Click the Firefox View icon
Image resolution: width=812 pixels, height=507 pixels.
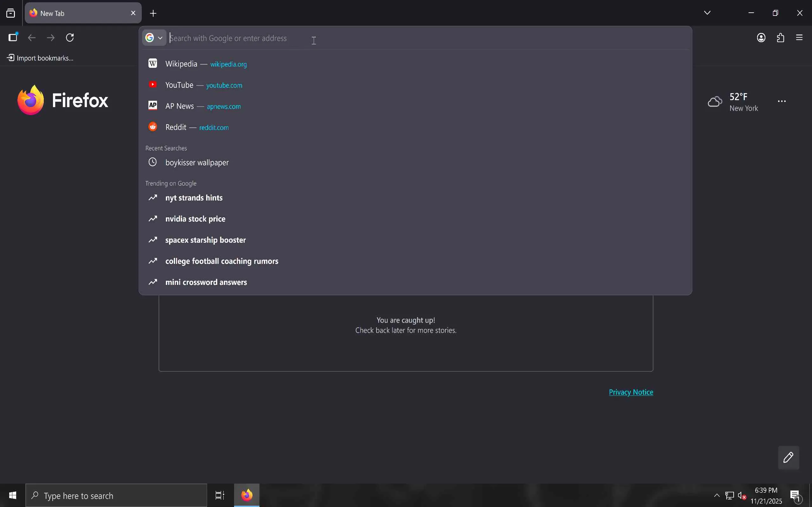[x=11, y=13]
